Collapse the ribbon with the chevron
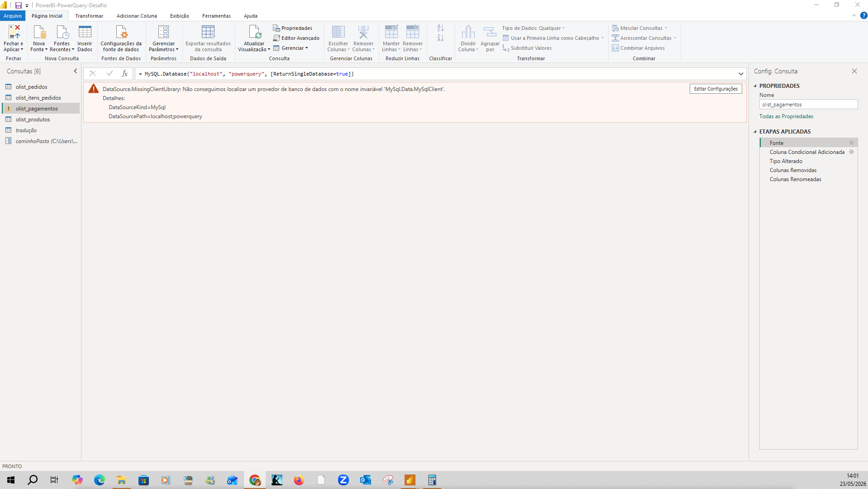The image size is (868, 489). (x=854, y=15)
